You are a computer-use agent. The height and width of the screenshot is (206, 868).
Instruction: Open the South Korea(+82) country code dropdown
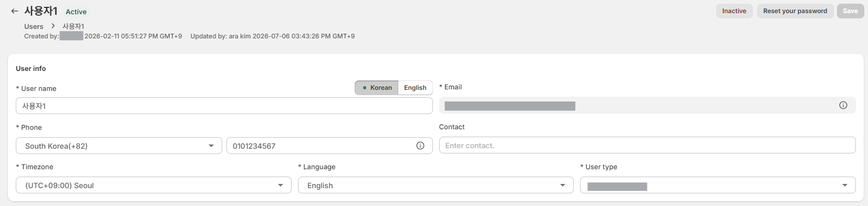119,146
